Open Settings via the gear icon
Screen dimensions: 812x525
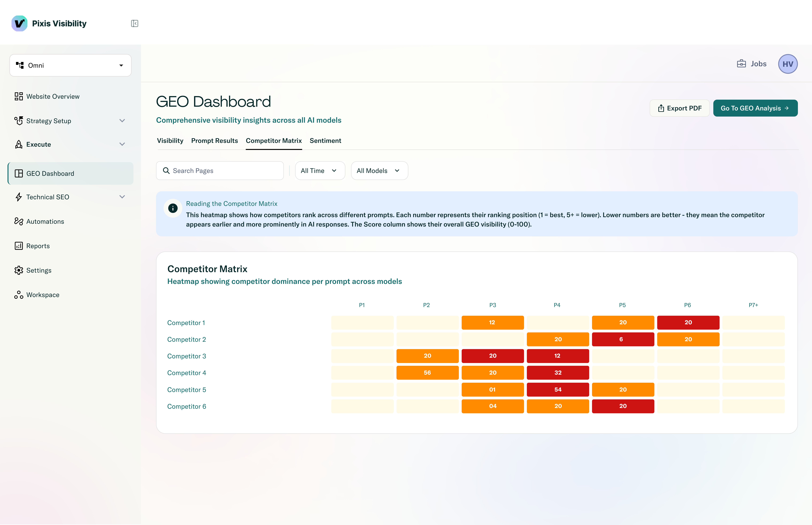(19, 270)
